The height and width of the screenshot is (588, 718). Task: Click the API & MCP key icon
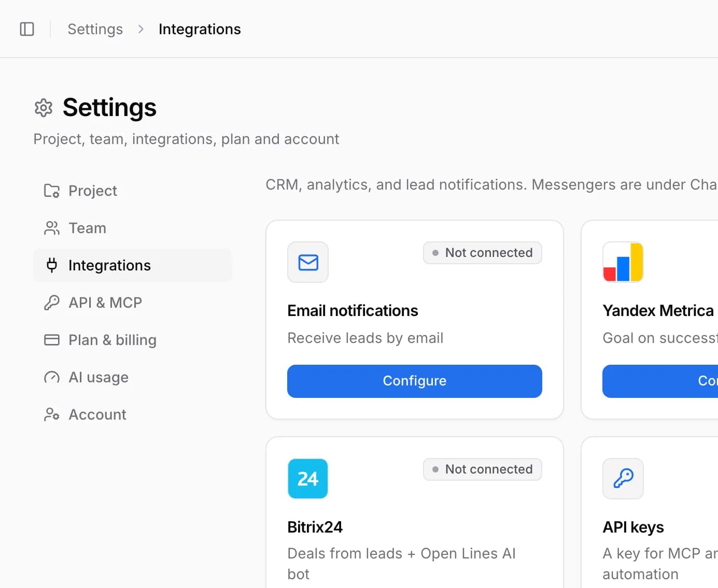[51, 303]
